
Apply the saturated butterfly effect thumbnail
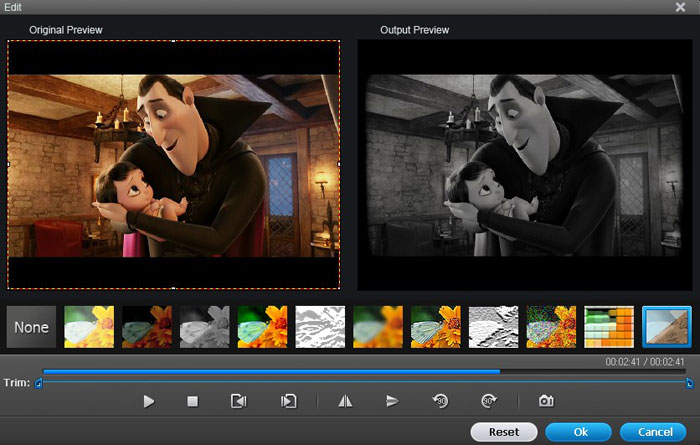[x=262, y=327]
